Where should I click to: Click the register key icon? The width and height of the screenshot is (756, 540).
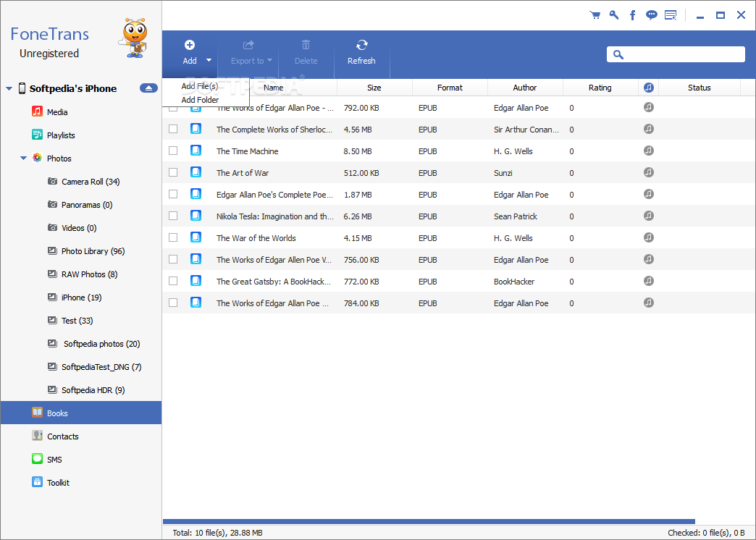point(614,15)
